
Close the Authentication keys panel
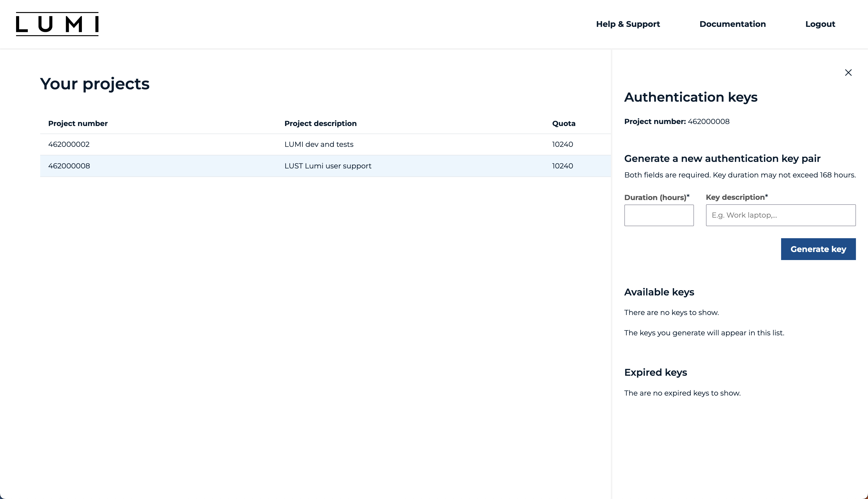[x=848, y=72]
